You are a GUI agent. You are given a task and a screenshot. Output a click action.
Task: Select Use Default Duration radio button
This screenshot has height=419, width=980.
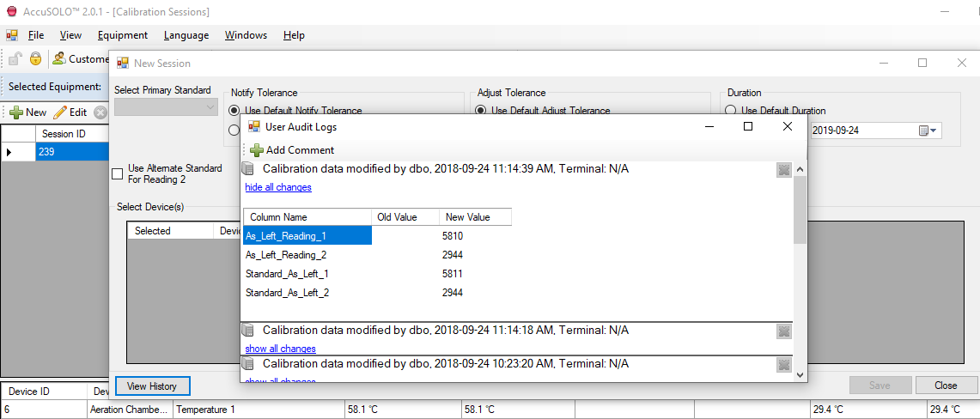(x=731, y=111)
